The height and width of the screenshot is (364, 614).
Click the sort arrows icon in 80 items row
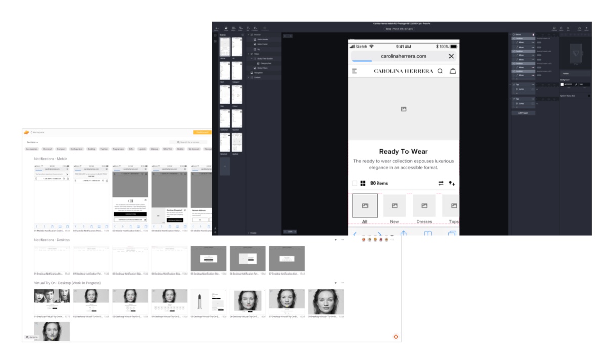pyautogui.click(x=452, y=183)
